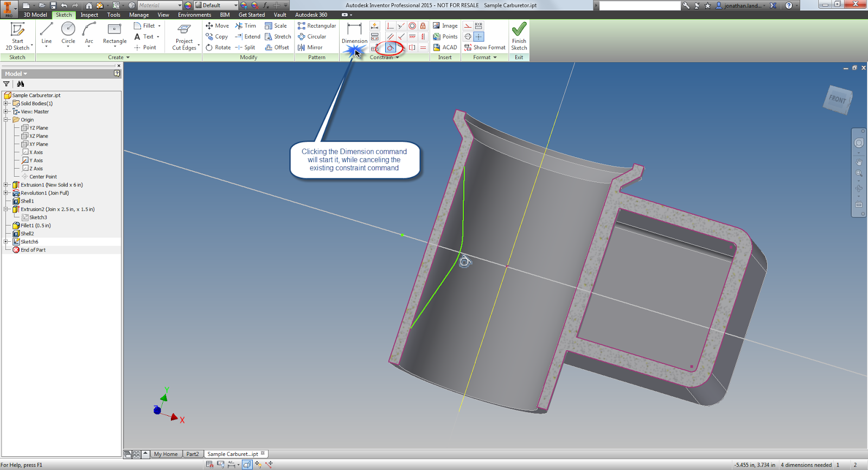This screenshot has height=470, width=868.
Task: Click the Offset command
Action: click(x=277, y=47)
